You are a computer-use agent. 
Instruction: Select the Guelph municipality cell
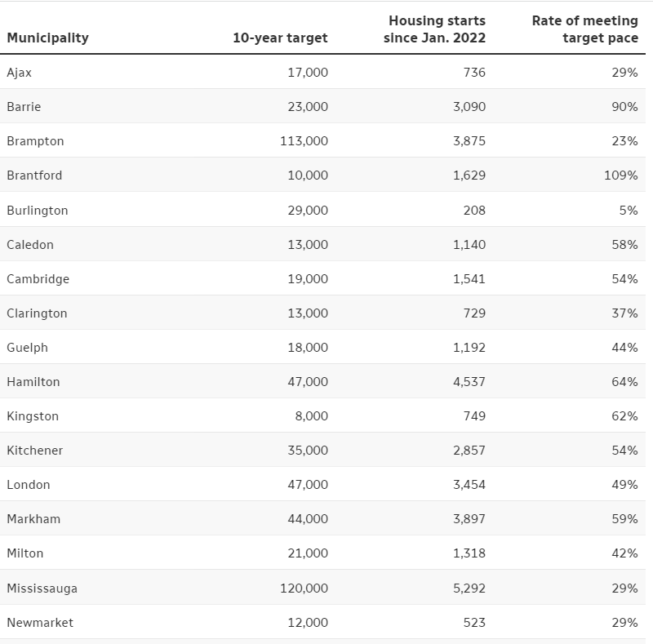[28, 348]
